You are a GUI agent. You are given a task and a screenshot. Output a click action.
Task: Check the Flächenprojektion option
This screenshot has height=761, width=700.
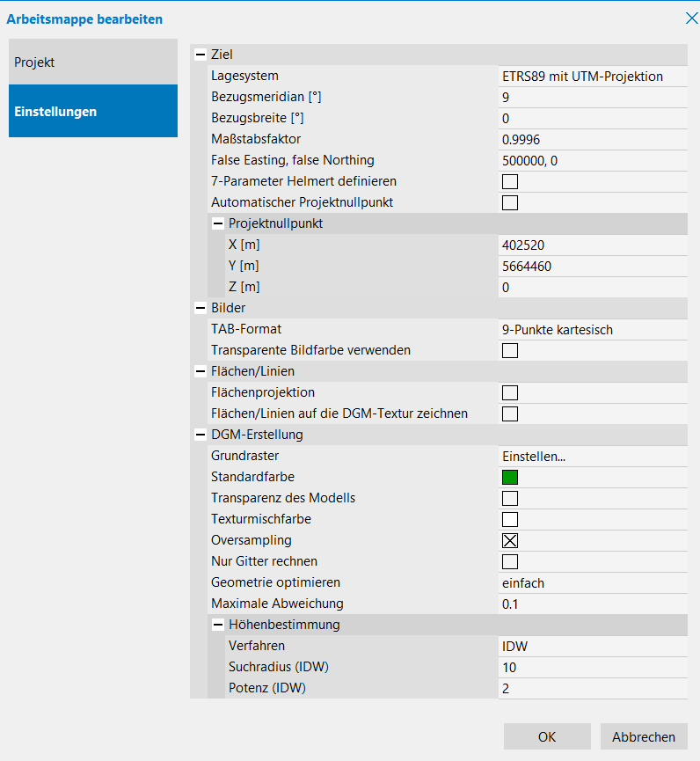(510, 392)
